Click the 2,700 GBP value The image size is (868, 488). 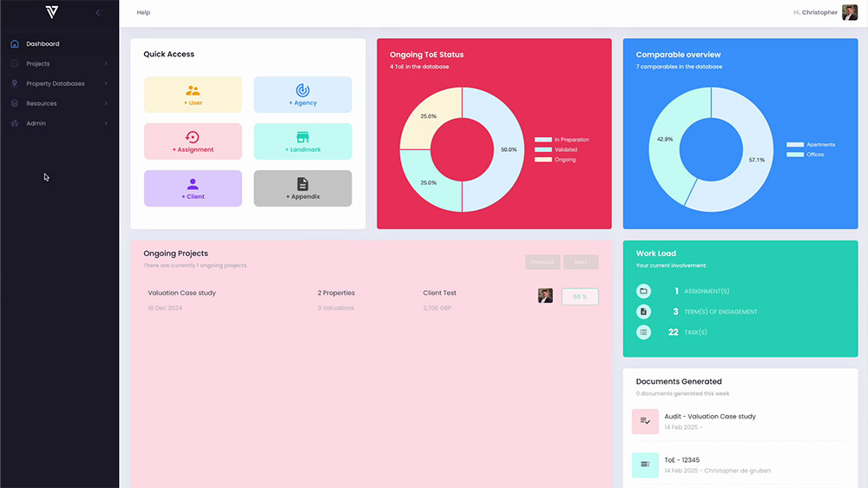tap(437, 308)
